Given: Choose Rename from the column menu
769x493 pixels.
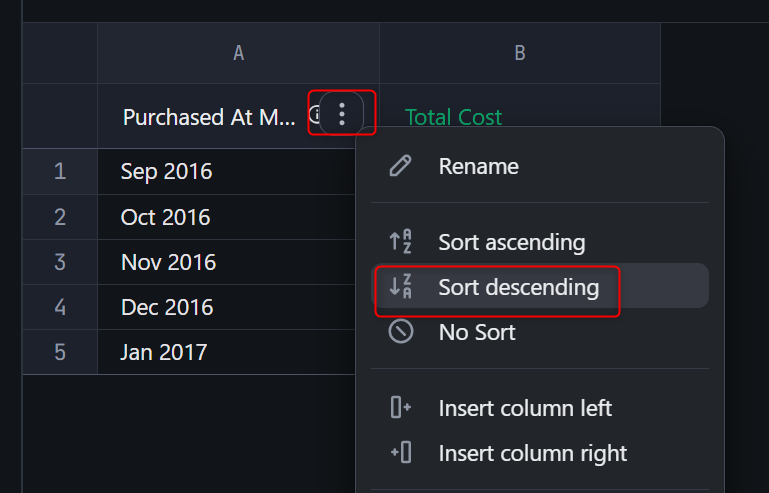Looking at the screenshot, I should pyautogui.click(x=478, y=166).
